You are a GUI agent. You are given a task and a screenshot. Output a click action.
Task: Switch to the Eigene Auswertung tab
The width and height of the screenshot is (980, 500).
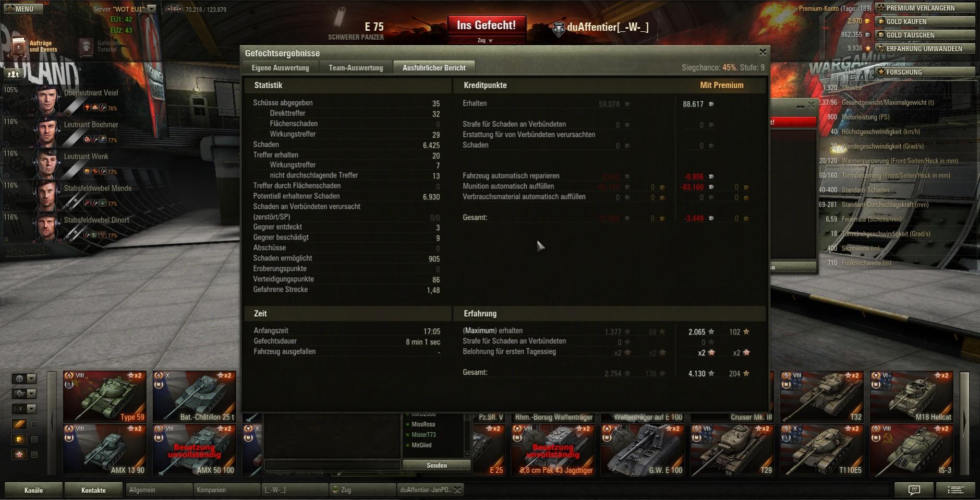[x=280, y=68]
